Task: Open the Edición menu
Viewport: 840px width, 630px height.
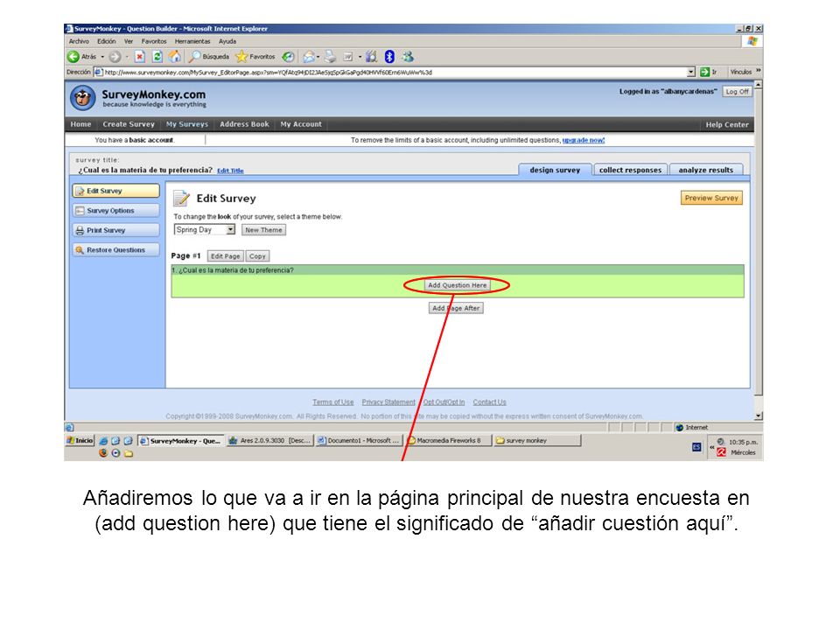Action: point(106,41)
